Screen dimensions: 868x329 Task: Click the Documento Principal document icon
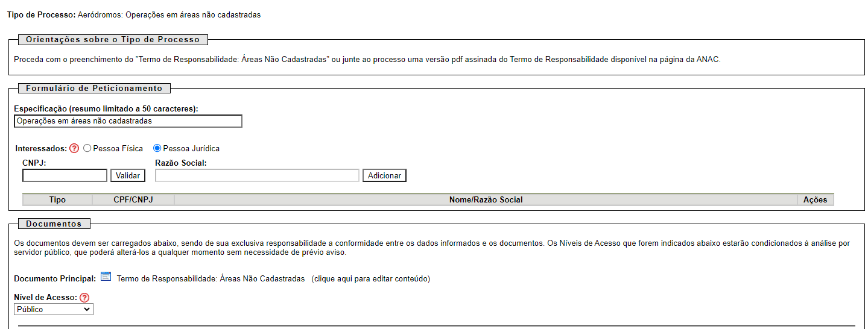[106, 277]
